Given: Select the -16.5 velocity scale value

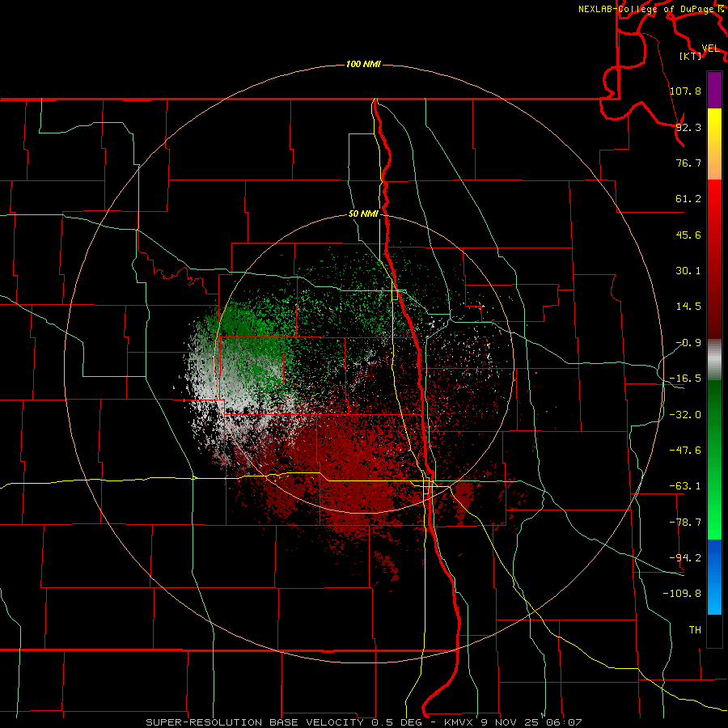Looking at the screenshot, I should coord(685,379).
